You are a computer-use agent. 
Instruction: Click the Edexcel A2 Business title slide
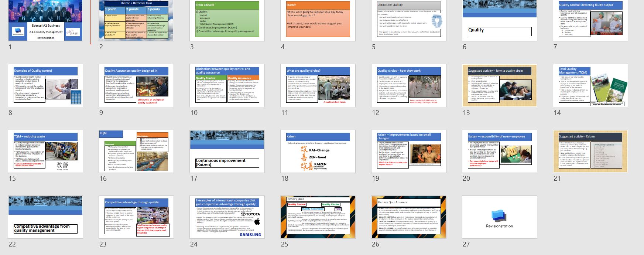click(x=45, y=20)
